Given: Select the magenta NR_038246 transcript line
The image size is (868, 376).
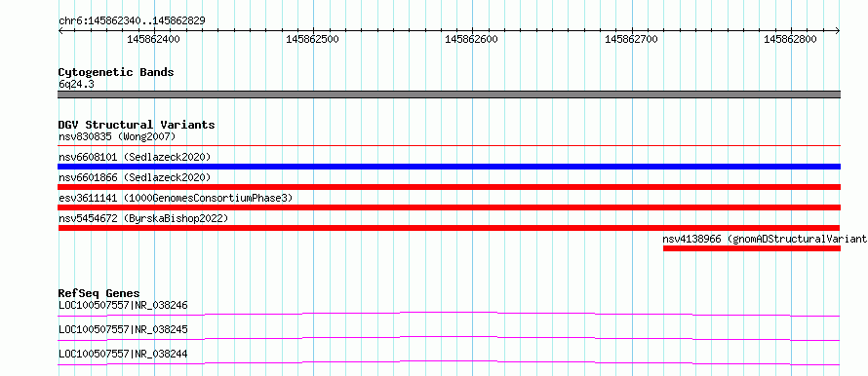Looking at the screenshot, I should pos(449,314).
